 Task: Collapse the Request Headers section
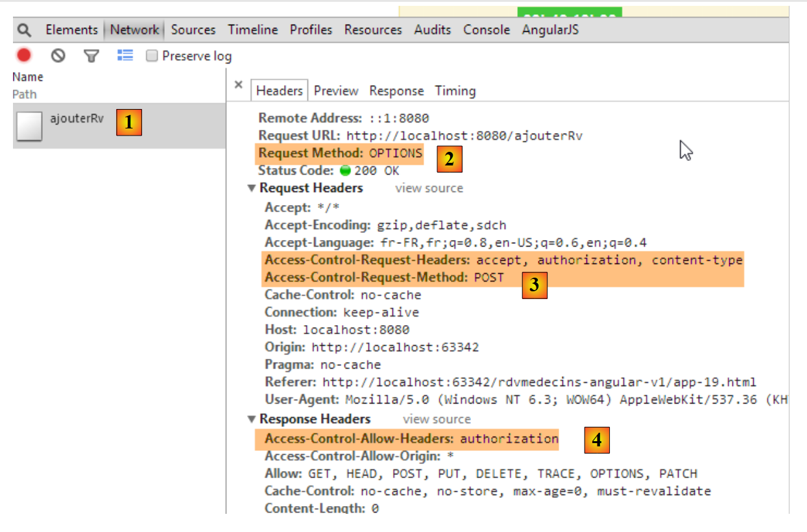[x=251, y=188]
